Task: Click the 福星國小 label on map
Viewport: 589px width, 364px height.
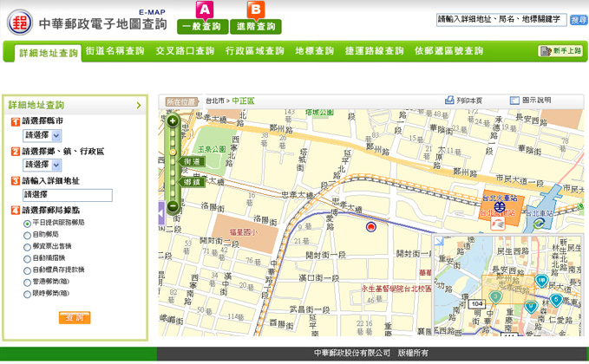Action: [x=244, y=232]
